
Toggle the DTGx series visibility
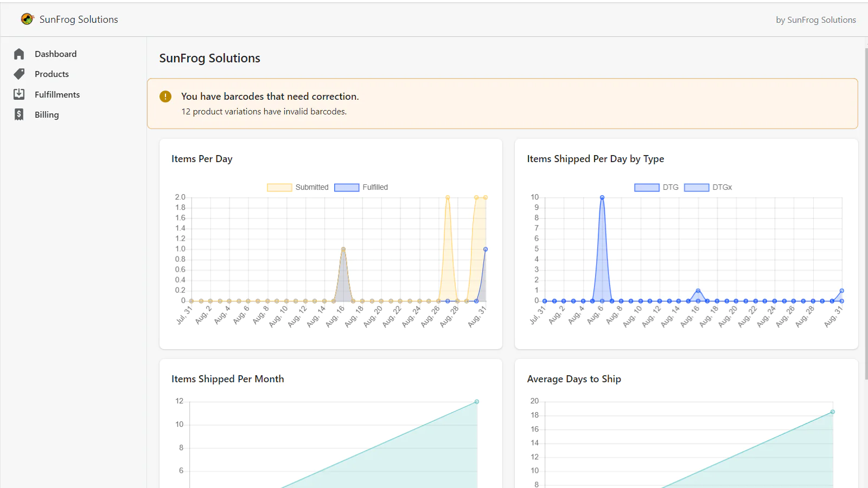(697, 187)
